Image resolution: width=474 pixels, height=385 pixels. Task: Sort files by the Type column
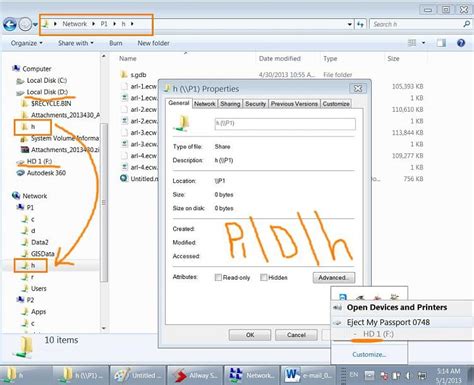(x=330, y=59)
